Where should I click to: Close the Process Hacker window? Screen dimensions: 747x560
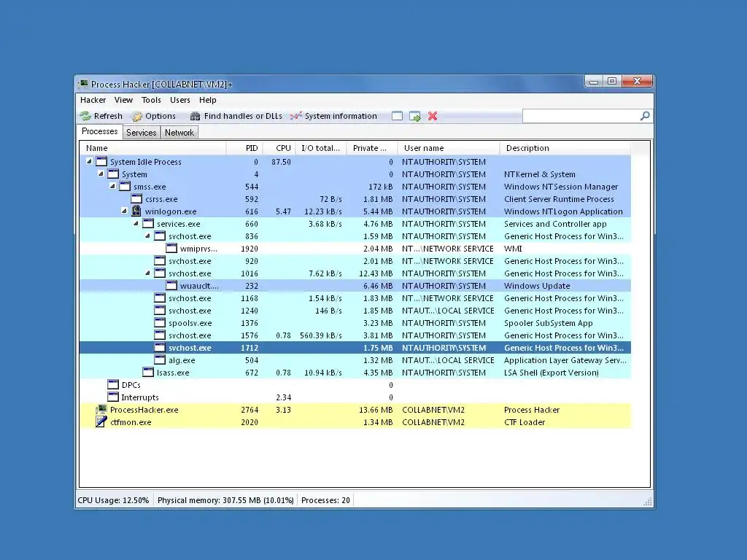638,82
